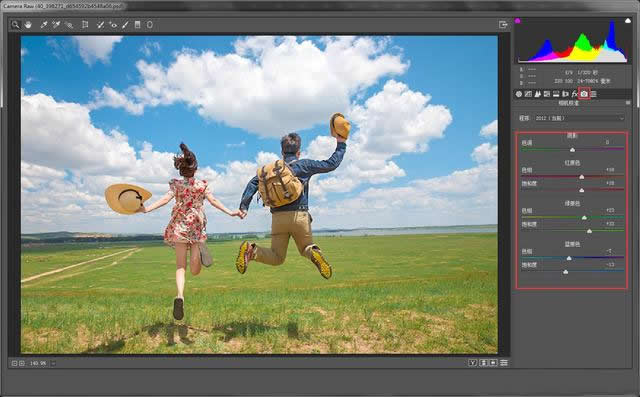The height and width of the screenshot is (397, 640).
Task: Toggle the shadow clipping warning on histogram
Action: [518, 20]
